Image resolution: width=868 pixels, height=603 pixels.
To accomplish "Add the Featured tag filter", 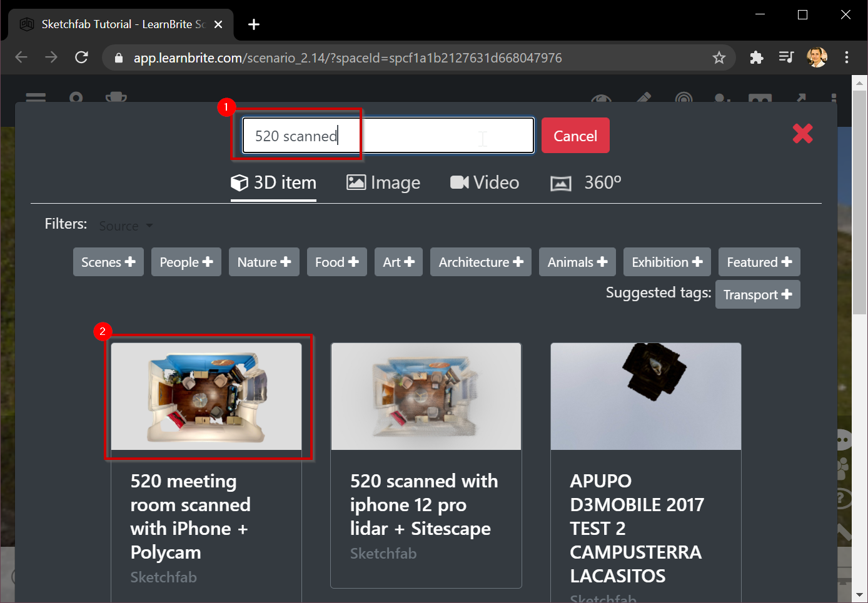I will [x=759, y=262].
